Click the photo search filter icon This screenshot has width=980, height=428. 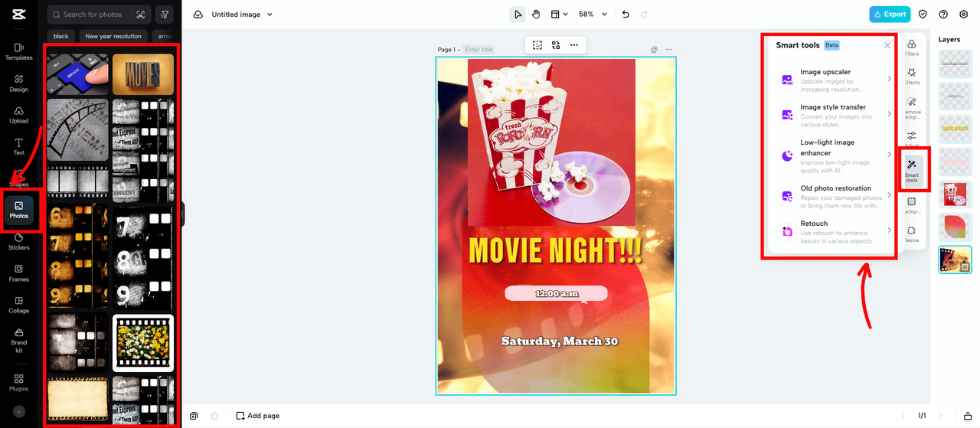(164, 15)
